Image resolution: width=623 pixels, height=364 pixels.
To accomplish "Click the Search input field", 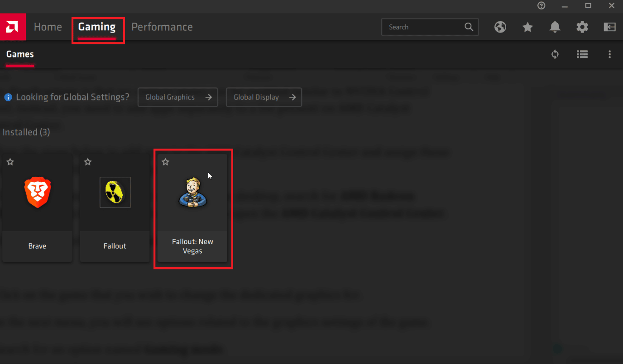I will 430,27.
